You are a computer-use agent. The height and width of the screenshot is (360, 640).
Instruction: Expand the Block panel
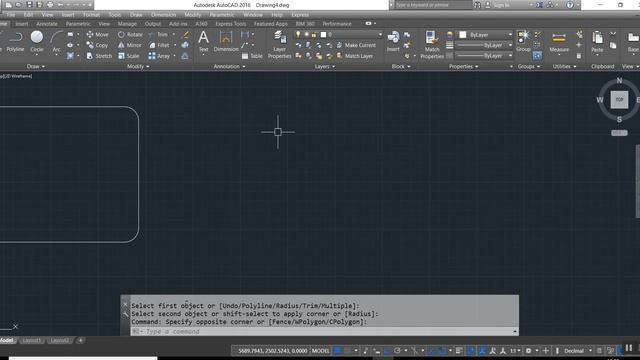[x=401, y=66]
